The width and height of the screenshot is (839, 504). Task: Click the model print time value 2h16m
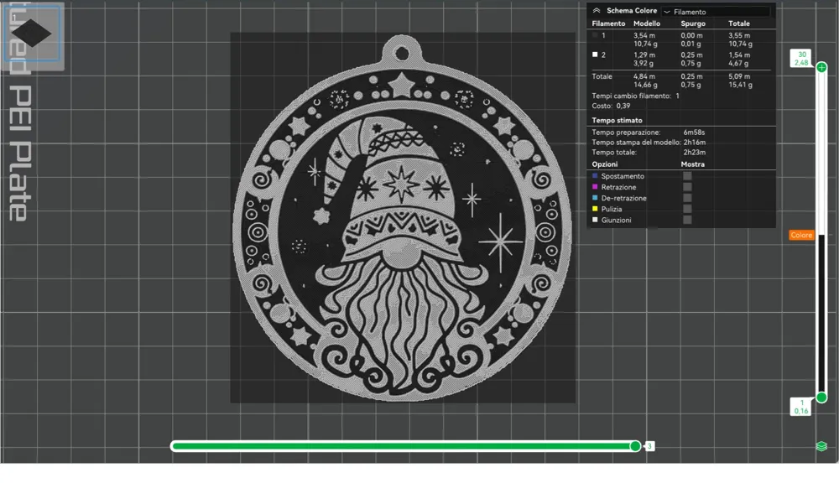pos(695,143)
